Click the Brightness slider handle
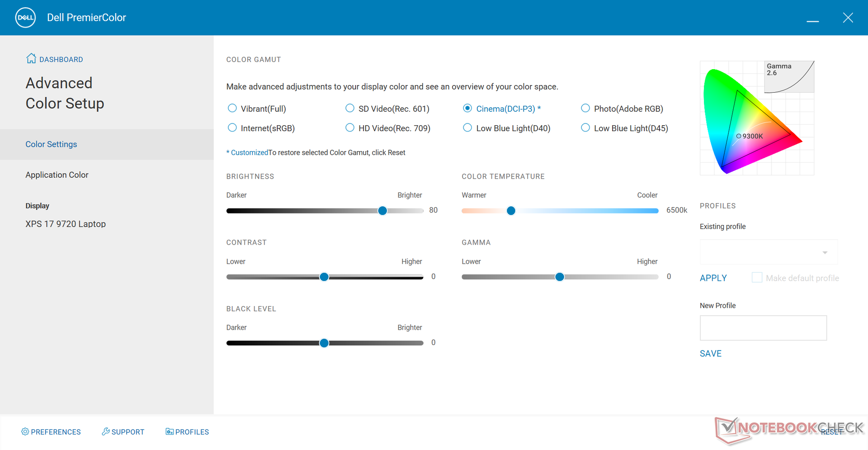This screenshot has height=450, width=868. click(382, 211)
